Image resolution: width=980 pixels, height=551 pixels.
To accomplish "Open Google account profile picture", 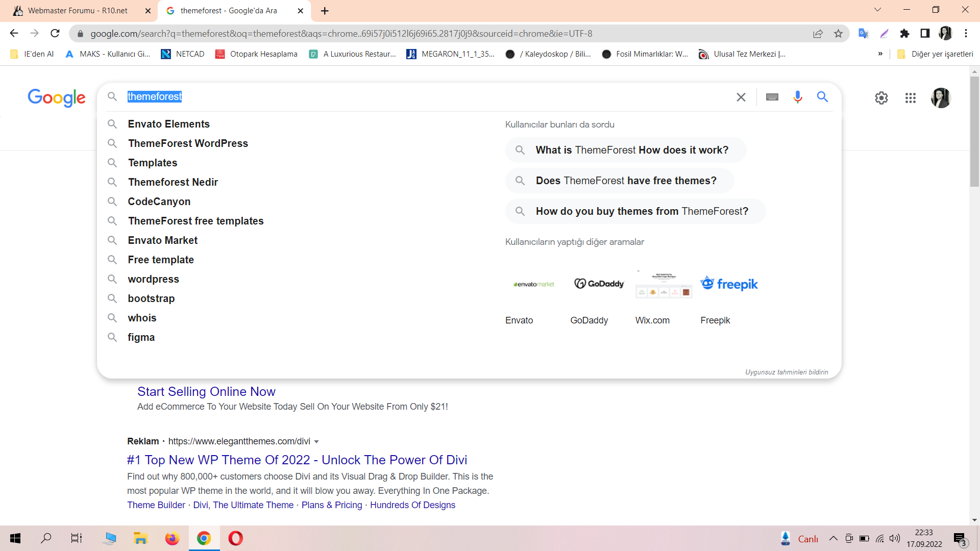I will [941, 98].
